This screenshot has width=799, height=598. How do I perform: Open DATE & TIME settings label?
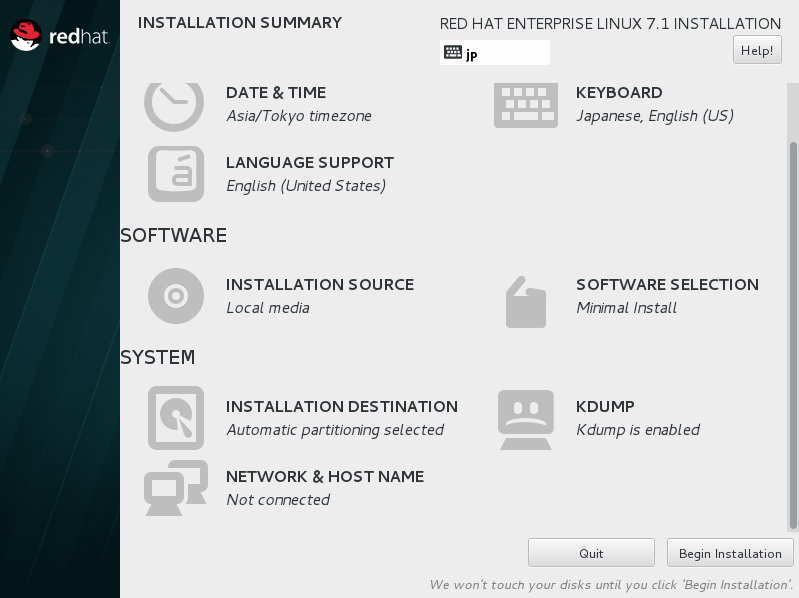(276, 93)
